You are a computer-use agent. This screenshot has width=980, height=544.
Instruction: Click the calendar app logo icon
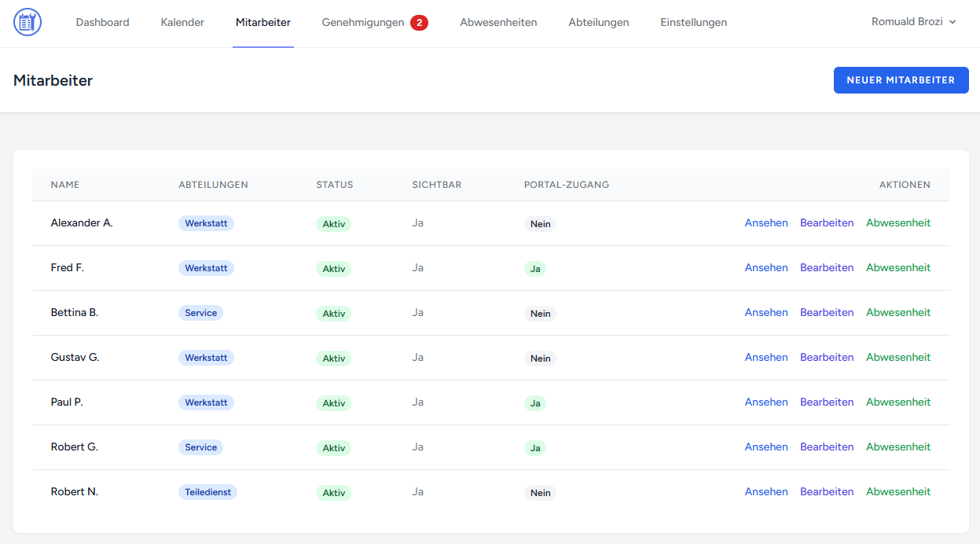[28, 22]
